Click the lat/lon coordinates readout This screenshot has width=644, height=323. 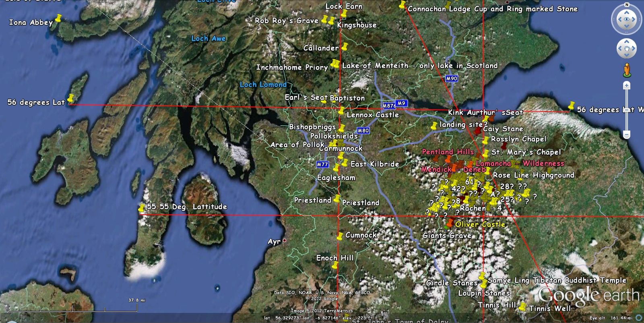coord(319,318)
